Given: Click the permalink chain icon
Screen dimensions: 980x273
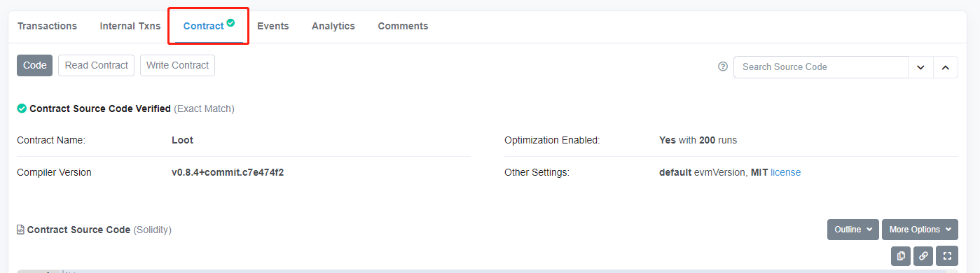Looking at the screenshot, I should tap(924, 256).
